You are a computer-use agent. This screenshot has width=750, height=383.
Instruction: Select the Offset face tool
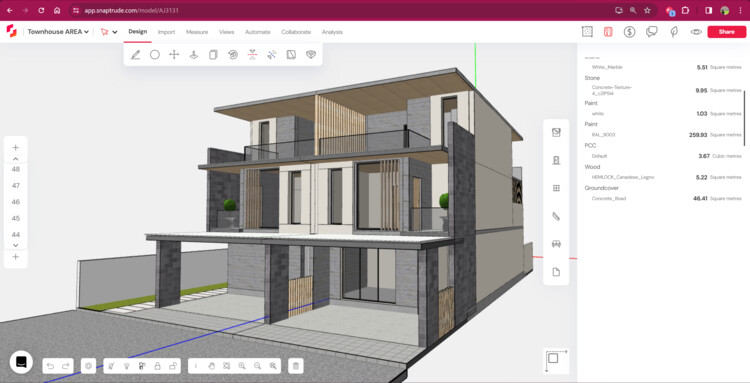(x=291, y=55)
